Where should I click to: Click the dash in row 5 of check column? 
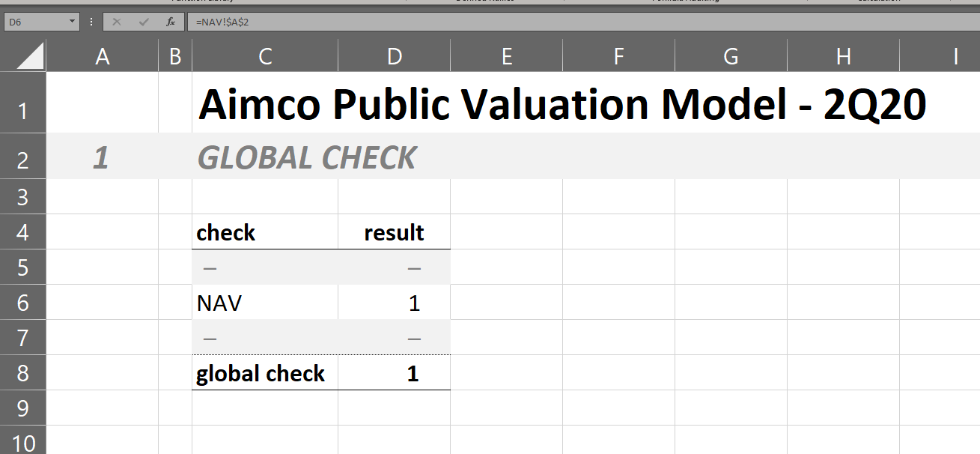tap(210, 268)
